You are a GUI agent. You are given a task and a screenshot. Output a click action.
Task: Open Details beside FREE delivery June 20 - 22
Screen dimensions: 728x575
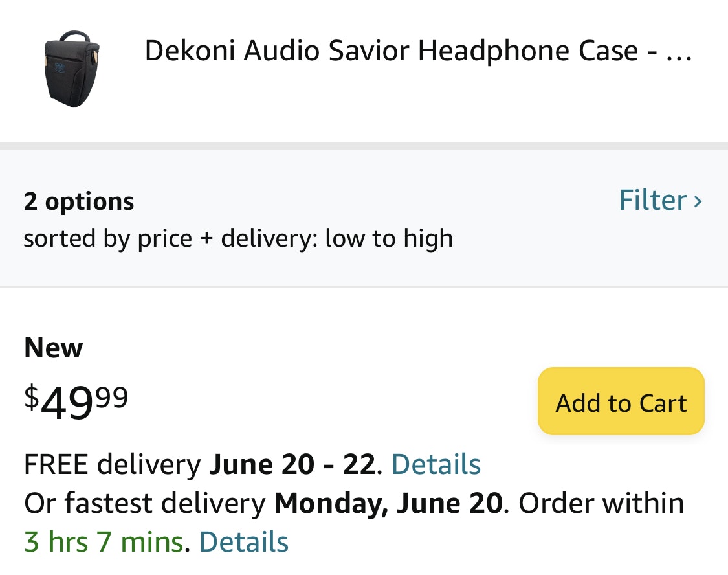[436, 464]
